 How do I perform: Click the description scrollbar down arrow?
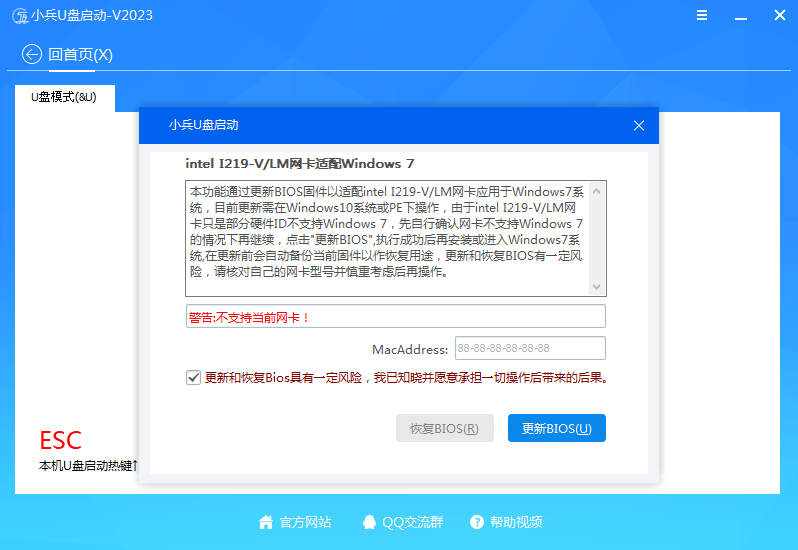point(596,287)
